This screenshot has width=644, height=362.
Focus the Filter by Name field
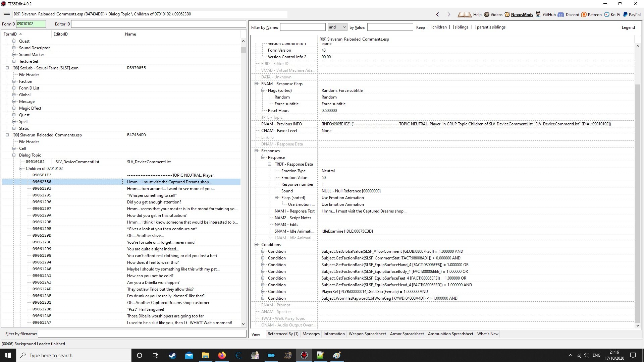[303, 27]
